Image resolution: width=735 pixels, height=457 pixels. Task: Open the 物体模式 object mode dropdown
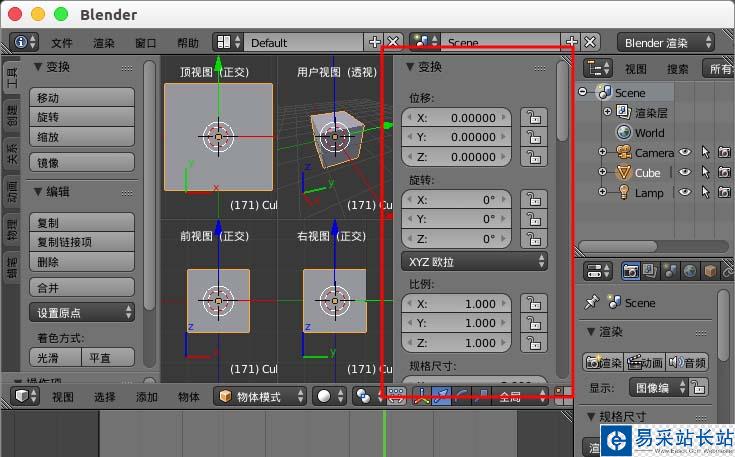(x=260, y=396)
